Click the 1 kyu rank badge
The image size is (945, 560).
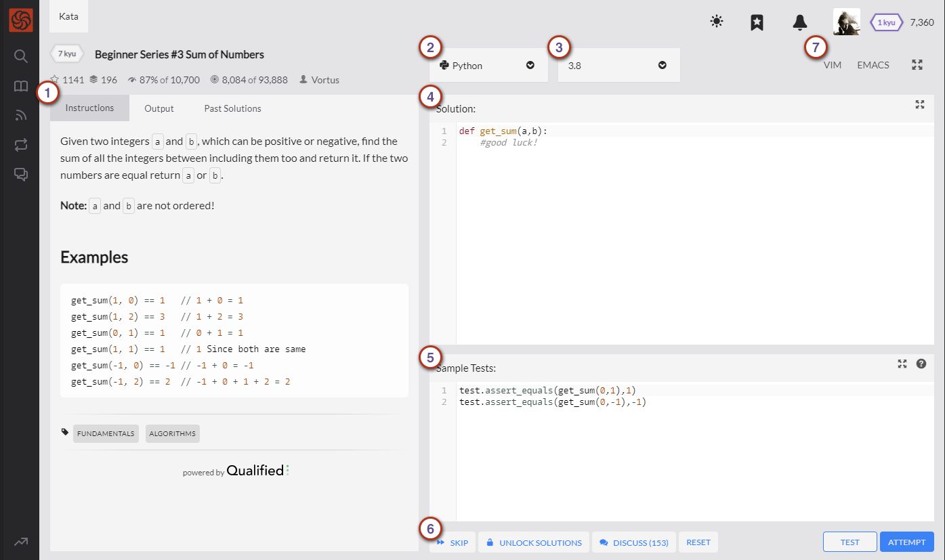pos(886,22)
